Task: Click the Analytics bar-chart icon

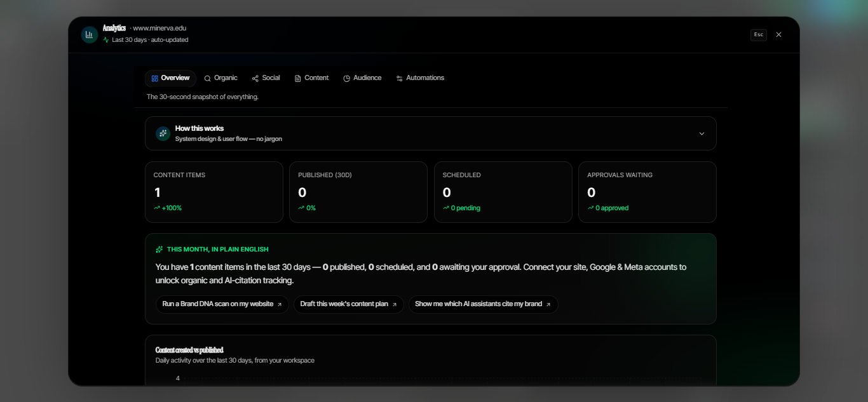Action: (89, 34)
